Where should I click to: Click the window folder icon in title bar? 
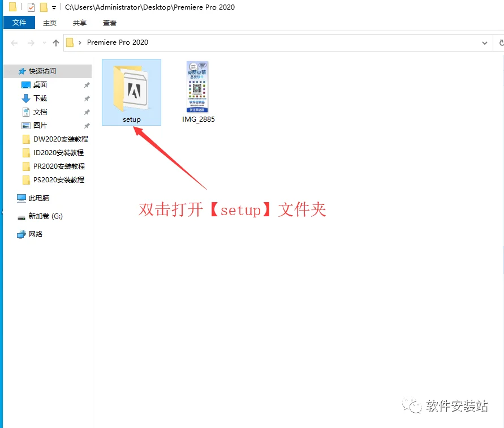click(12, 7)
